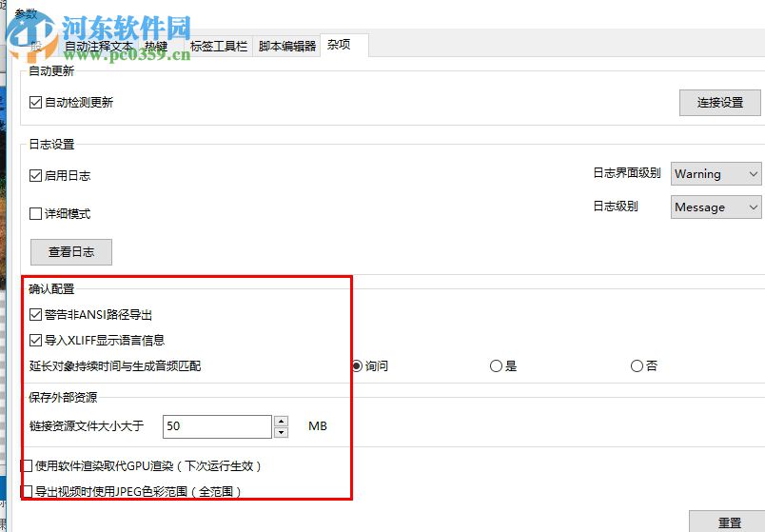Toggle the 自动检测更新 checkbox
This screenshot has width=765, height=532.
pyautogui.click(x=35, y=103)
